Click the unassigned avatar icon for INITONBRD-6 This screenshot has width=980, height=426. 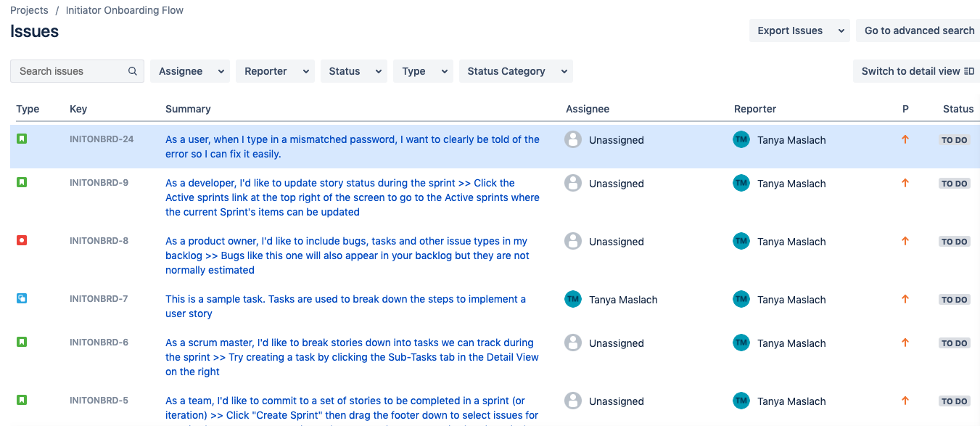(573, 343)
